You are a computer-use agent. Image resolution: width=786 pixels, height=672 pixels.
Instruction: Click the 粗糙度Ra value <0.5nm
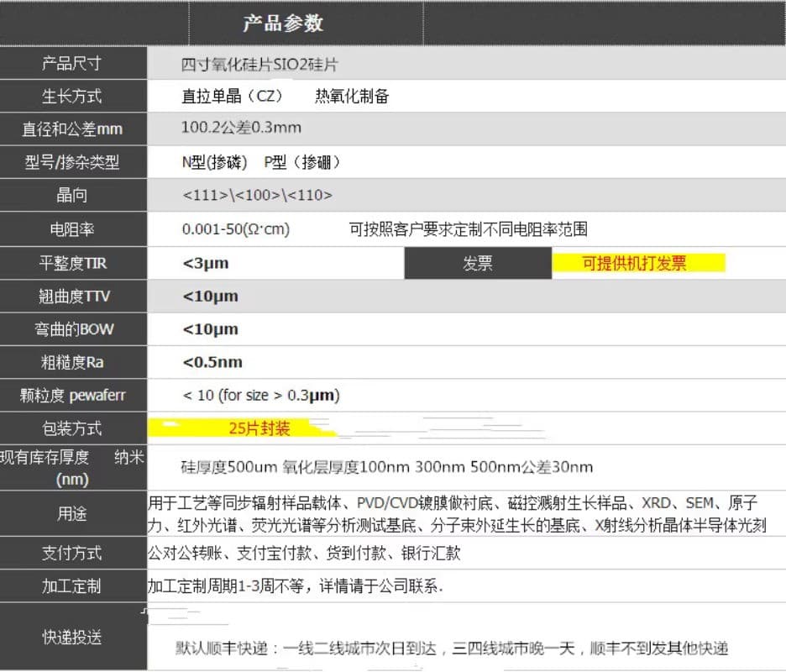point(212,362)
